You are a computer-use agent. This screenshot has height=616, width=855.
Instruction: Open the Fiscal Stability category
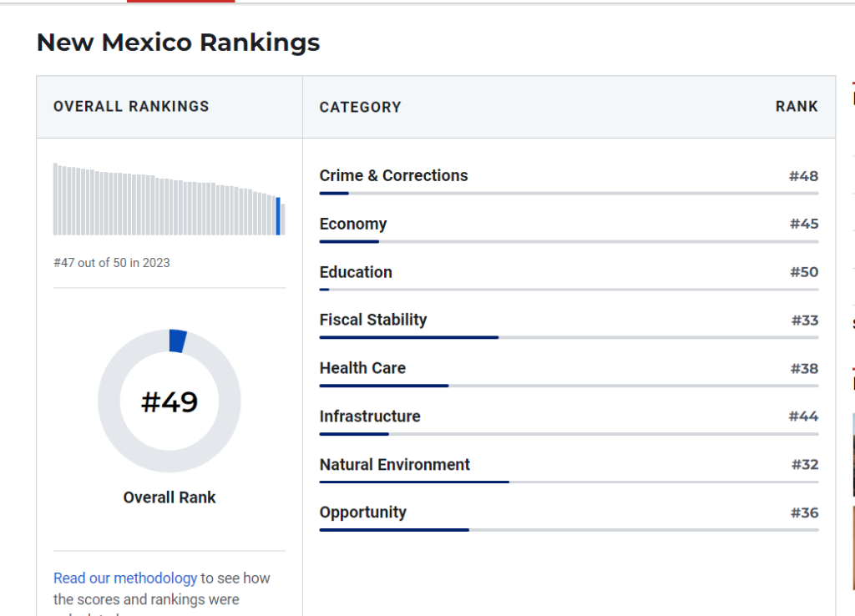tap(372, 320)
